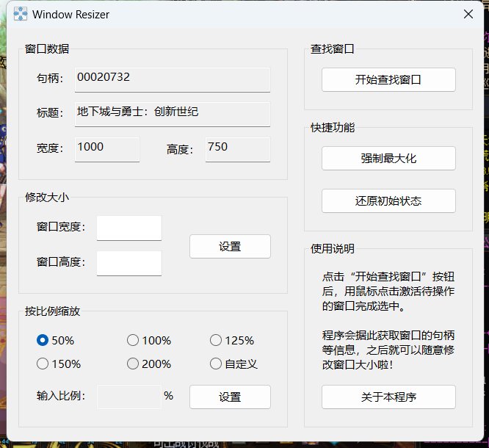Choose the 150% scale option
The image size is (489, 448).
coord(43,364)
